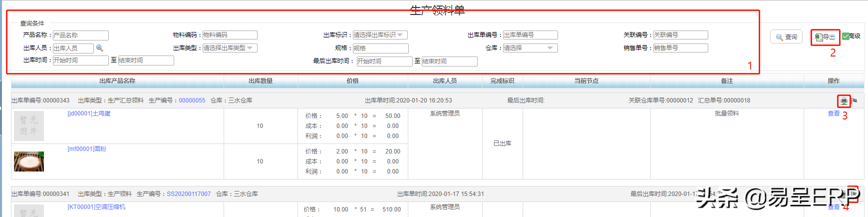The width and height of the screenshot is (868, 217).
Task: Click 查看 link for the 土鸡蛋 row
Action: tap(834, 113)
